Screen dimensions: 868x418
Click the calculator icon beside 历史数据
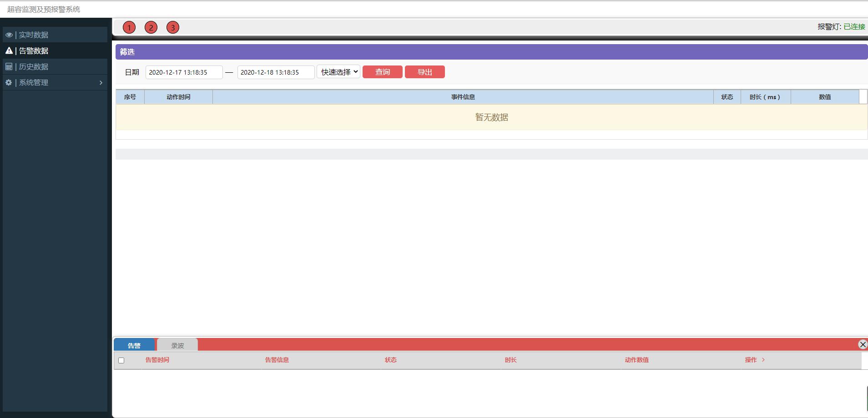(x=9, y=67)
